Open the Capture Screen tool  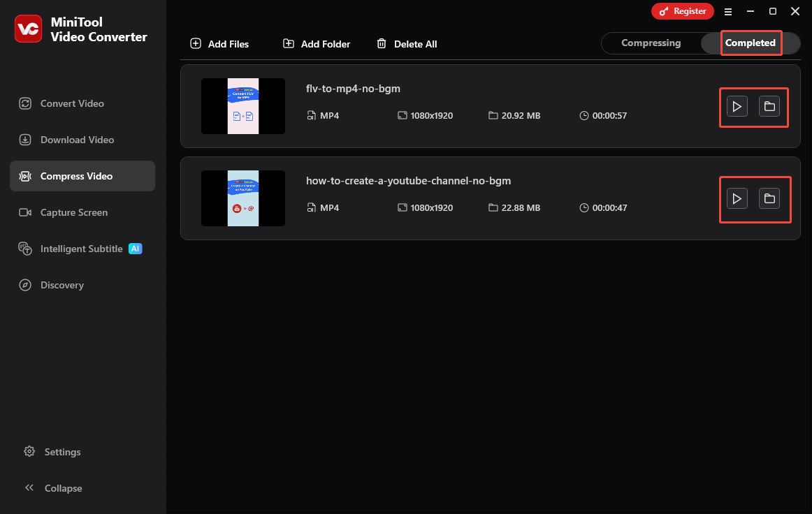75,212
